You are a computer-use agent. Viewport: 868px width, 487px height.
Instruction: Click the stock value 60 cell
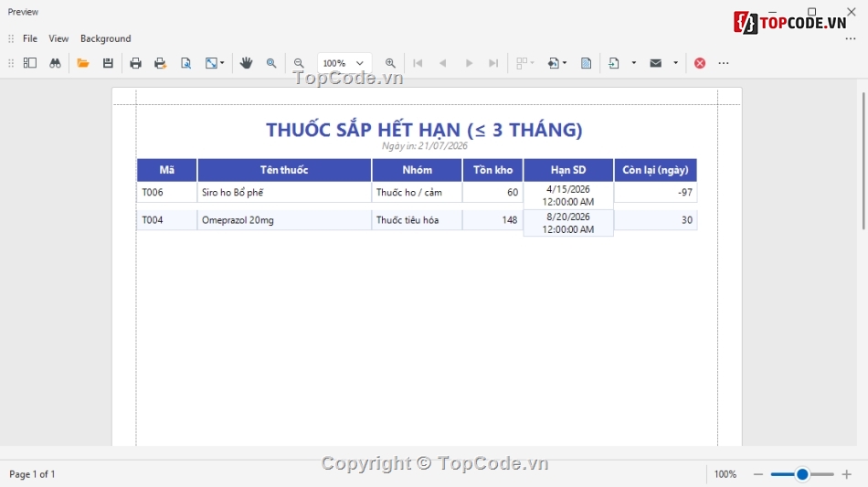click(492, 192)
